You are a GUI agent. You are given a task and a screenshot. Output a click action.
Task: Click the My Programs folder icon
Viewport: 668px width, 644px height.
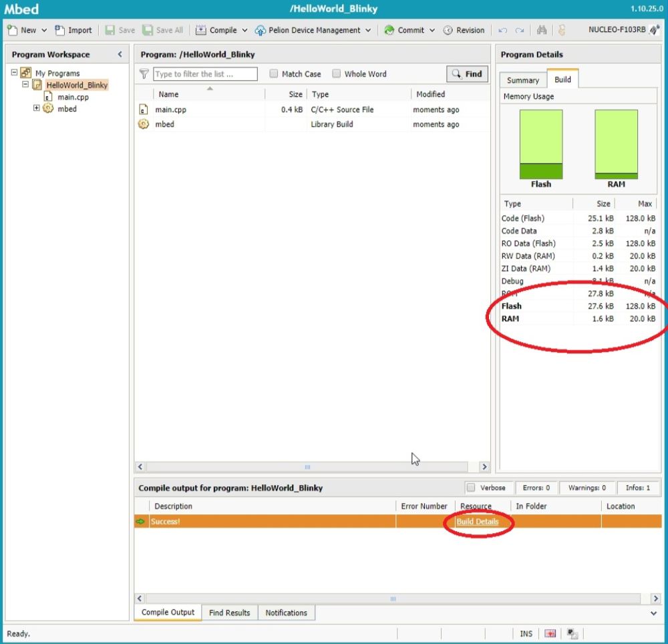click(26, 73)
